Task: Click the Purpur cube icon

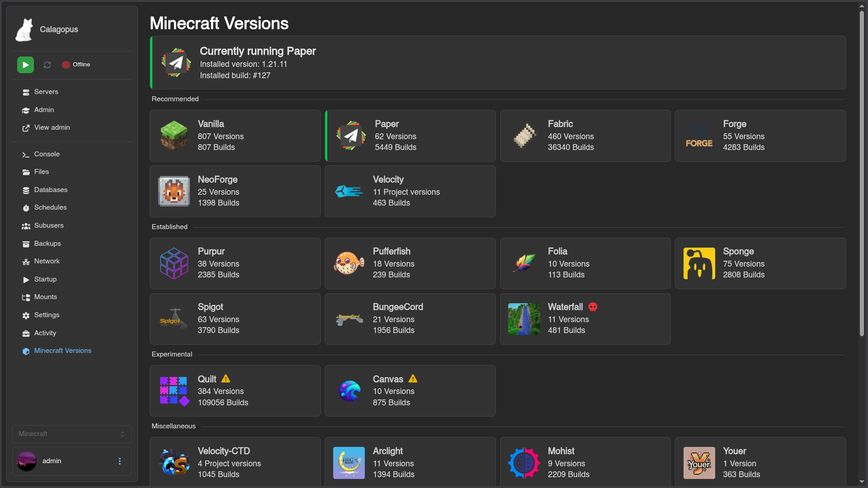Action: pyautogui.click(x=174, y=263)
